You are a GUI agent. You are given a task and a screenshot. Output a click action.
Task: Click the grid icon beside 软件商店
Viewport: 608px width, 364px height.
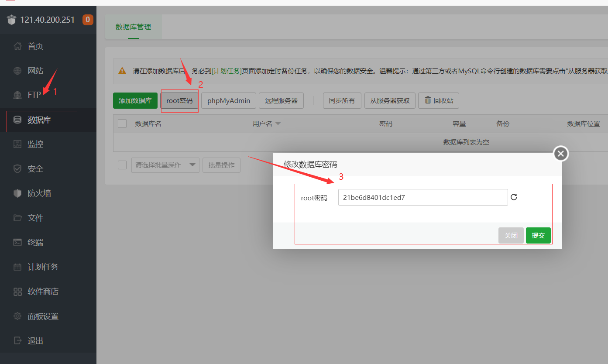(17, 292)
